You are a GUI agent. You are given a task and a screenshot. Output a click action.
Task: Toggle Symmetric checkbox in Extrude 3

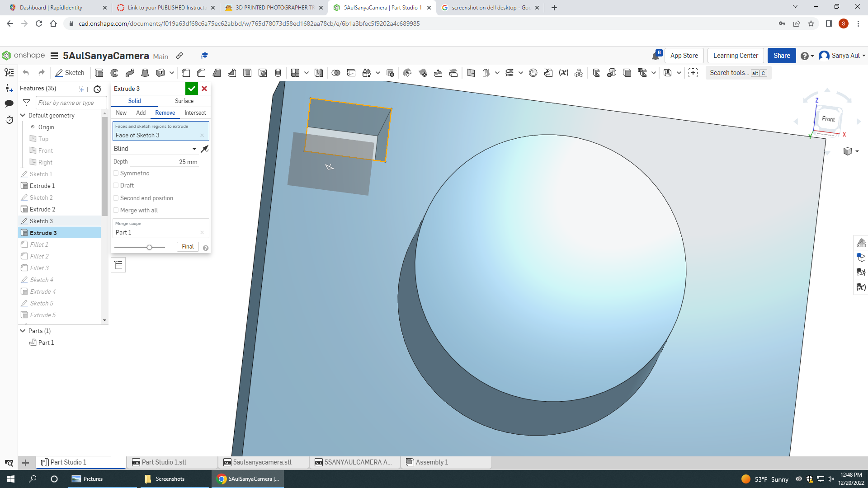(x=116, y=173)
